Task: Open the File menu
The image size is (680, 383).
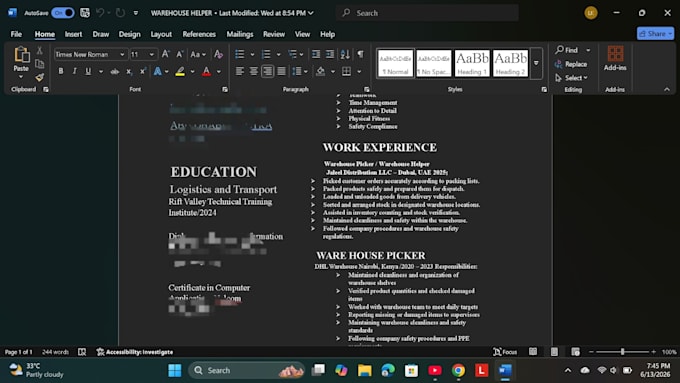Action: coord(16,34)
